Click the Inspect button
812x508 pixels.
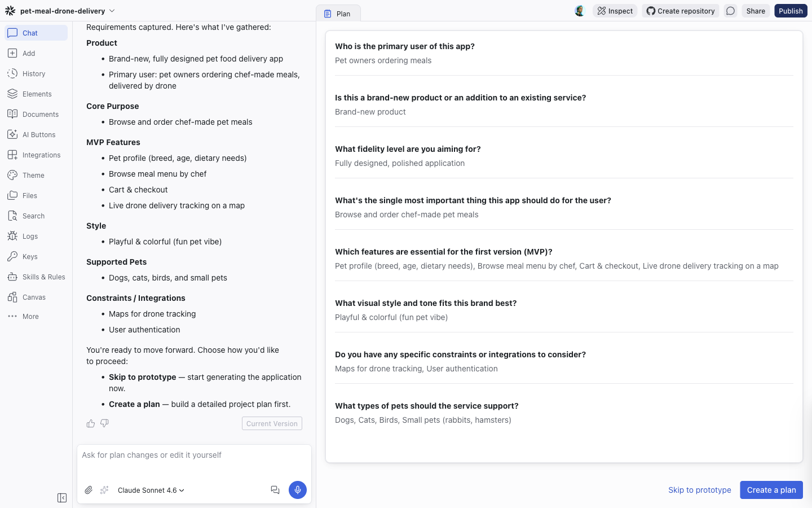(x=615, y=11)
